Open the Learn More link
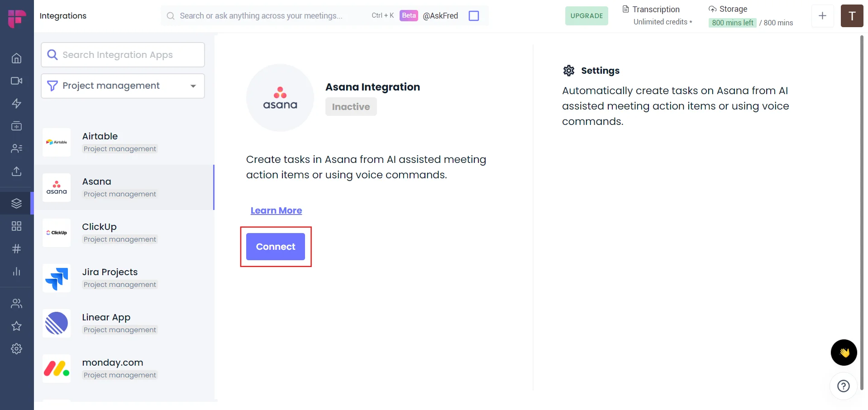The width and height of the screenshot is (868, 410). (276, 210)
